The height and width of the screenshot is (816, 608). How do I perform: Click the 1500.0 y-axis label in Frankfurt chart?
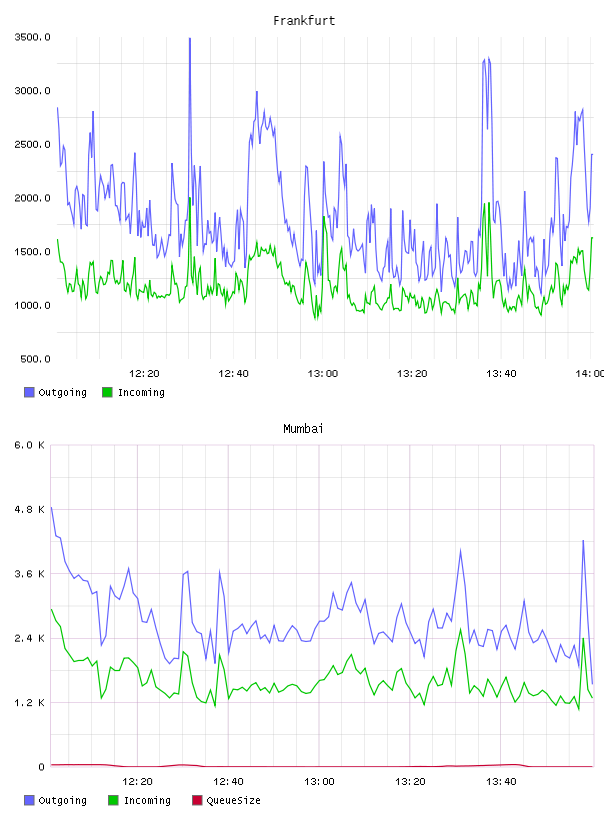(x=32, y=251)
